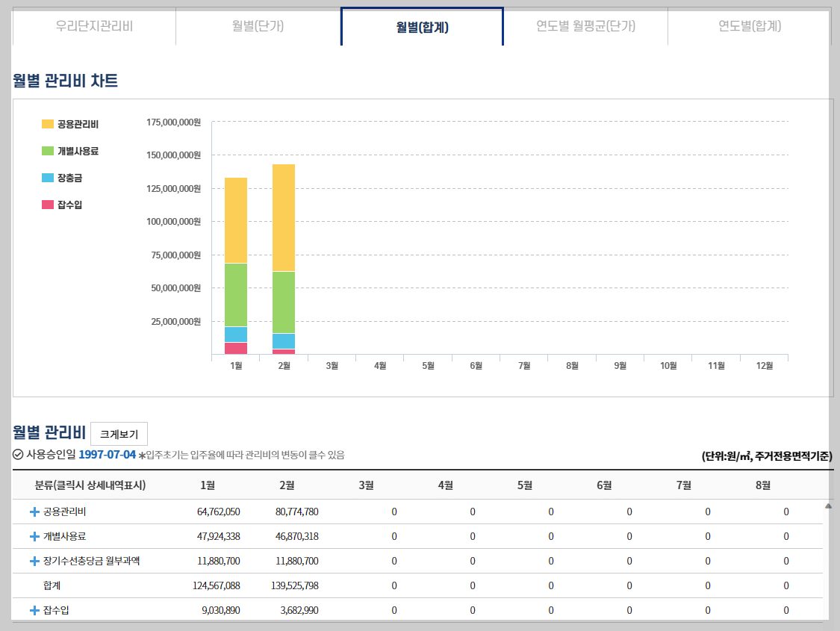Click the 3월 label on chart axis
Viewport: 840px width, 631px height.
tap(332, 366)
